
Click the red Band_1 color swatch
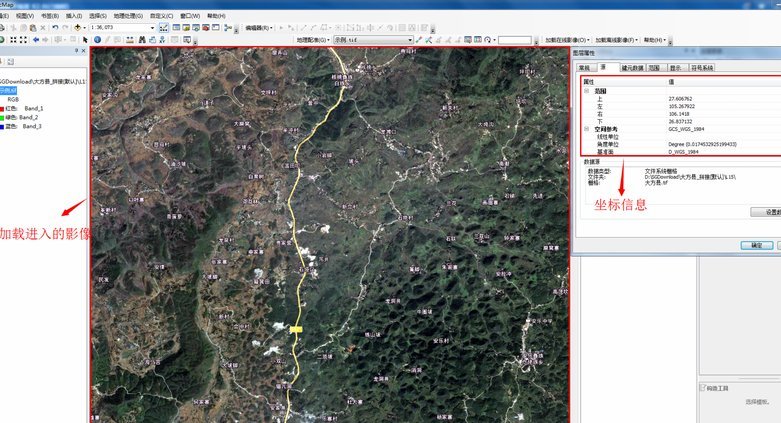(2, 109)
